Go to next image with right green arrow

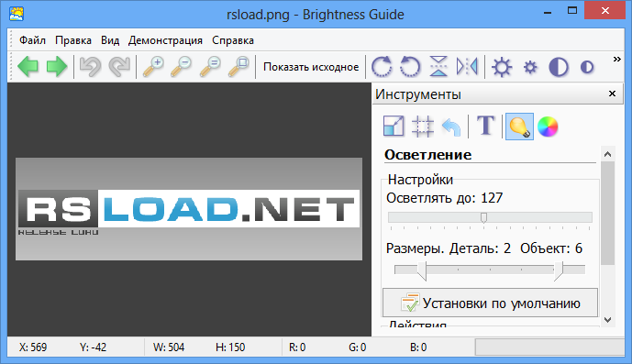[x=57, y=67]
